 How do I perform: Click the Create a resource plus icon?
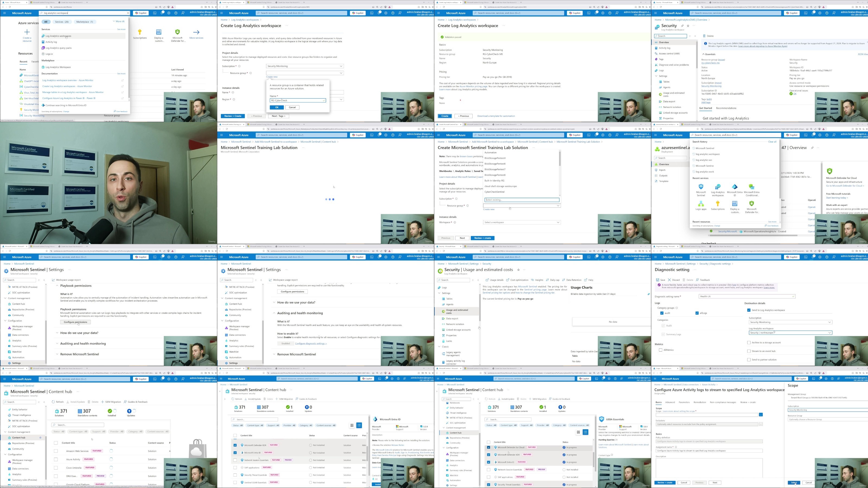pos(27,32)
